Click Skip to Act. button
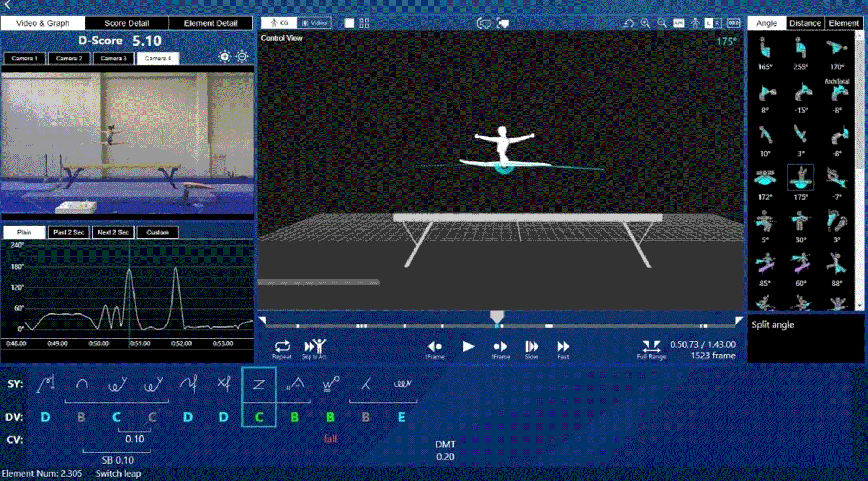 point(315,349)
